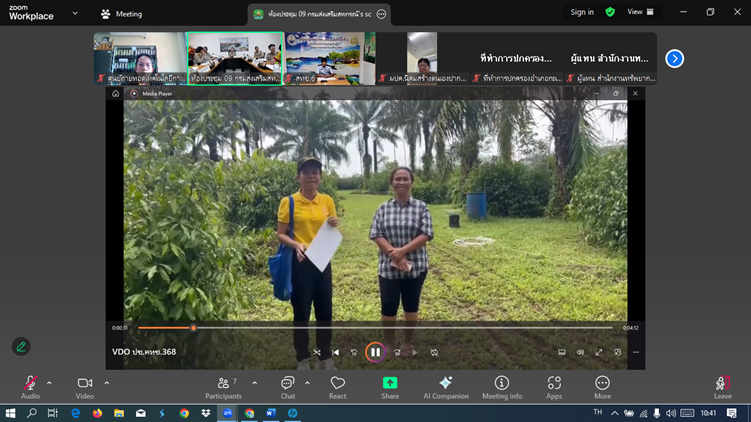Select the ห้องประชุม 09 meeting room thumbnail
Viewport: 751px width, 422px height.
point(235,58)
